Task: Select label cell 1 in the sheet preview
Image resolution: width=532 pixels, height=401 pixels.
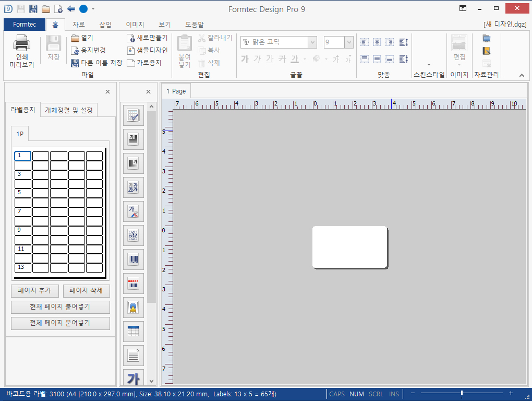Action: click(x=23, y=156)
